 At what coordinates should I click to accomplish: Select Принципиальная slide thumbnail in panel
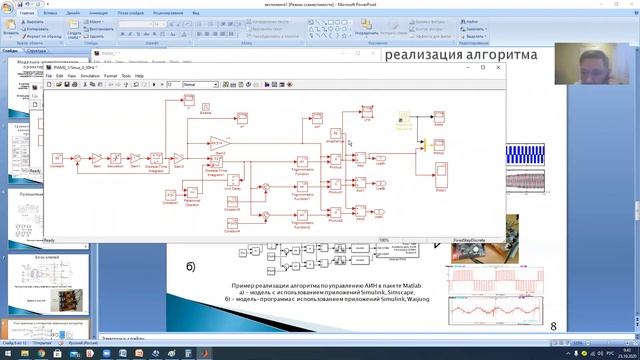[x=48, y=219]
